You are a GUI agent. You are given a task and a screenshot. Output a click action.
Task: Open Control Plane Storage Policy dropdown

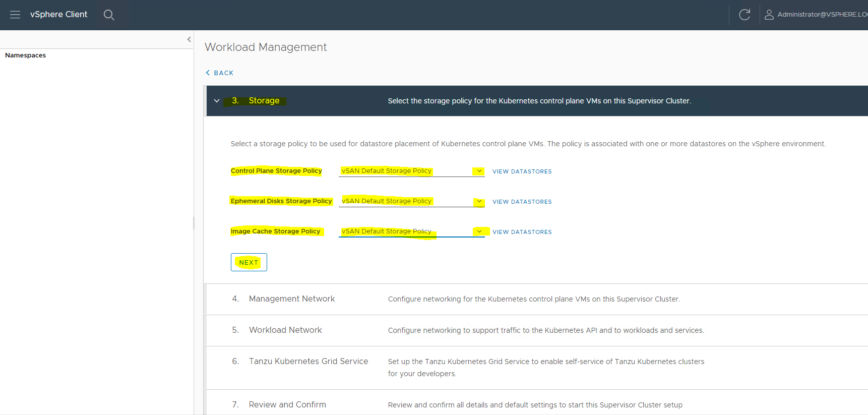pyautogui.click(x=412, y=171)
